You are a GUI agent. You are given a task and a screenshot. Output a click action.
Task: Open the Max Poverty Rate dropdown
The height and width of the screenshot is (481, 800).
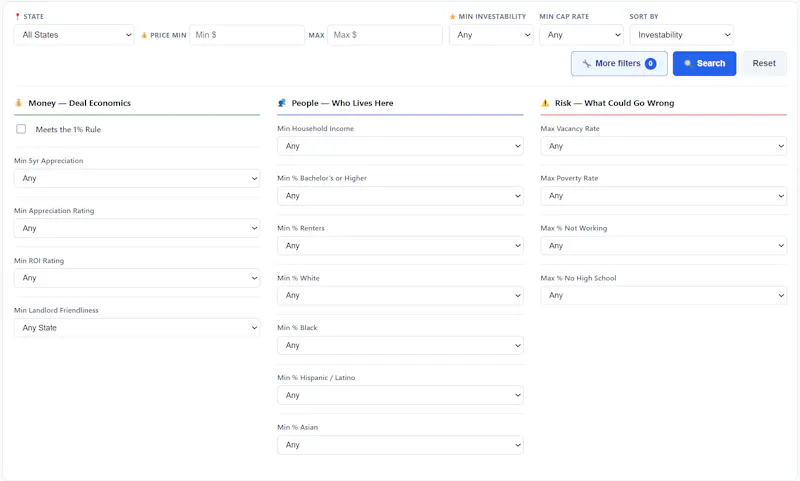click(664, 196)
